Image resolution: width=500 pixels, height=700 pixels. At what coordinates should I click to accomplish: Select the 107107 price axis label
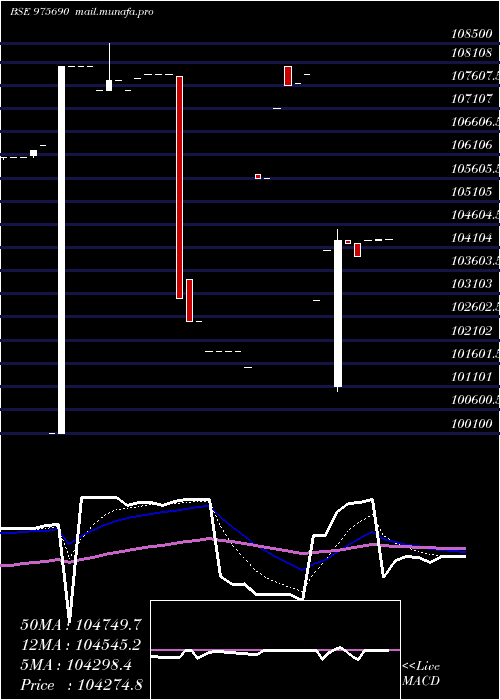(473, 99)
